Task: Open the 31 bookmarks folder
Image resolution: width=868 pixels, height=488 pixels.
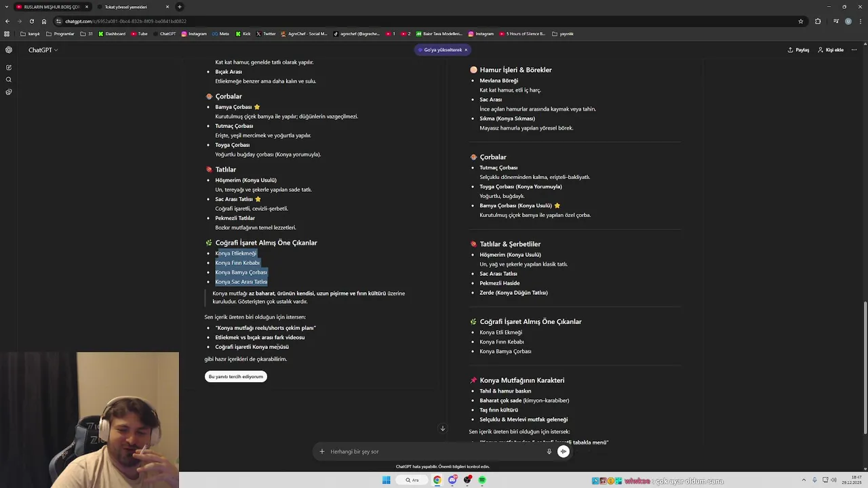Action: point(87,34)
